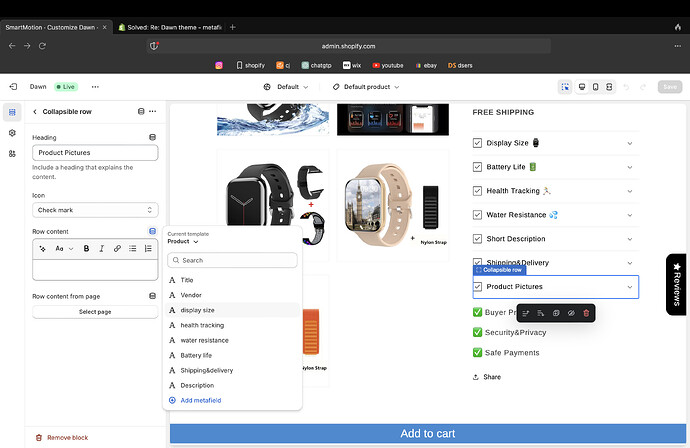The width and height of the screenshot is (690, 448).
Task: Select the Title metafield option
Action: (x=232, y=280)
